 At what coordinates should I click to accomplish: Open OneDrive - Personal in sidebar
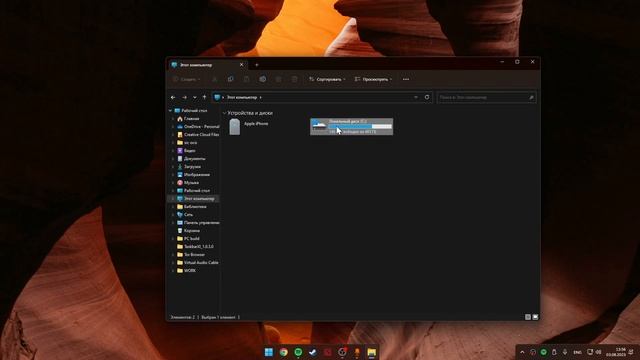coord(198,127)
